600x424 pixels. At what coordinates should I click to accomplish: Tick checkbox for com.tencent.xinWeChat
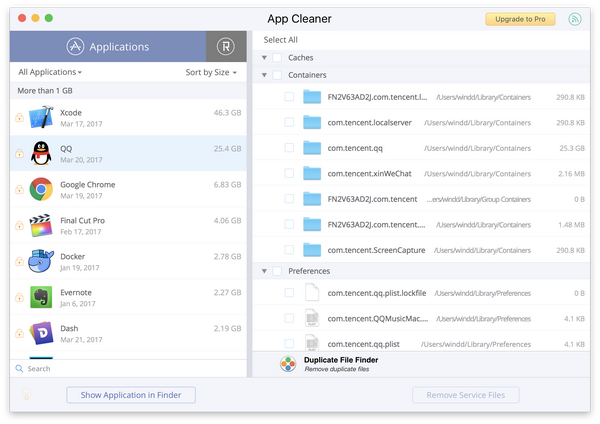pyautogui.click(x=289, y=173)
